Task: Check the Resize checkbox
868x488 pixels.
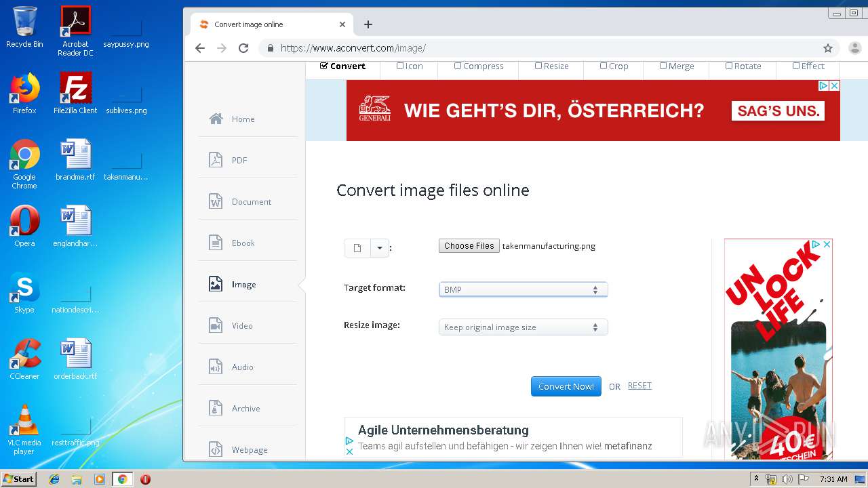Action: pyautogui.click(x=538, y=66)
